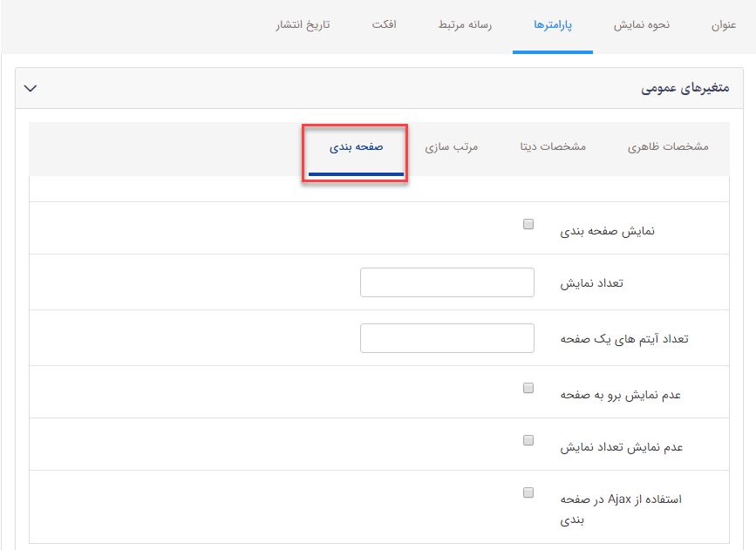Open the نحوه نمایش tab
The width and height of the screenshot is (756, 550).
pyautogui.click(x=642, y=25)
